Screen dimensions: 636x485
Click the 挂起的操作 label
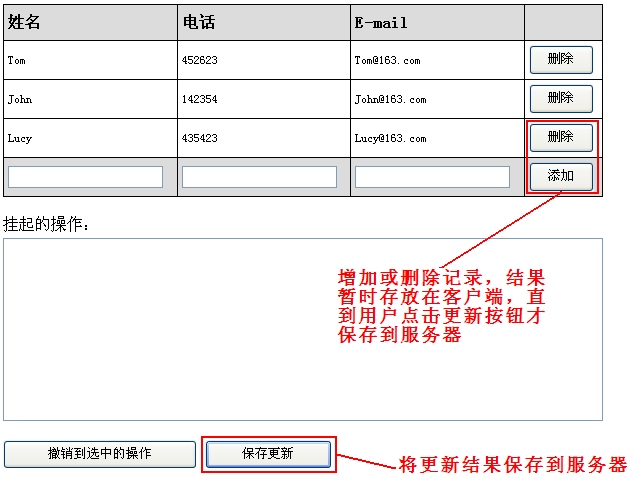pyautogui.click(x=47, y=223)
